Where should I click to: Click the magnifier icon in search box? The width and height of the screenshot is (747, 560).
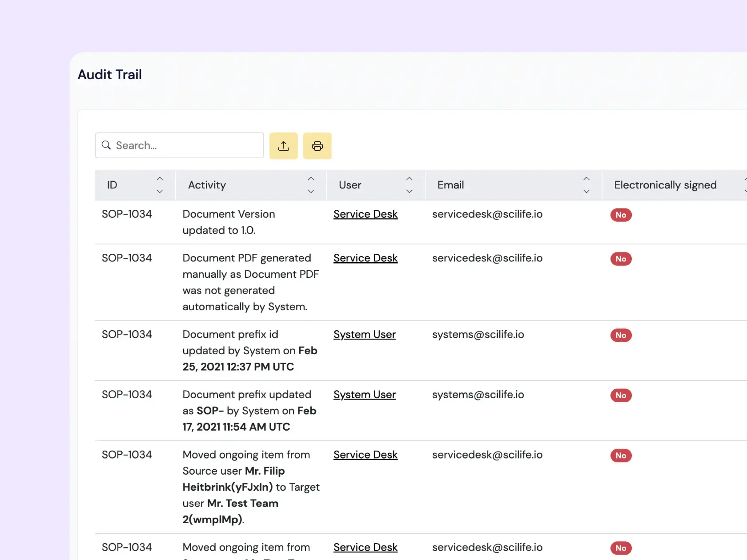pyautogui.click(x=106, y=145)
